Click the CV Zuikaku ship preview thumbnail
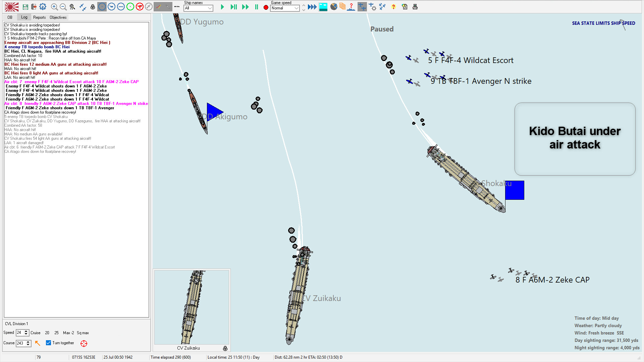 pos(192,307)
